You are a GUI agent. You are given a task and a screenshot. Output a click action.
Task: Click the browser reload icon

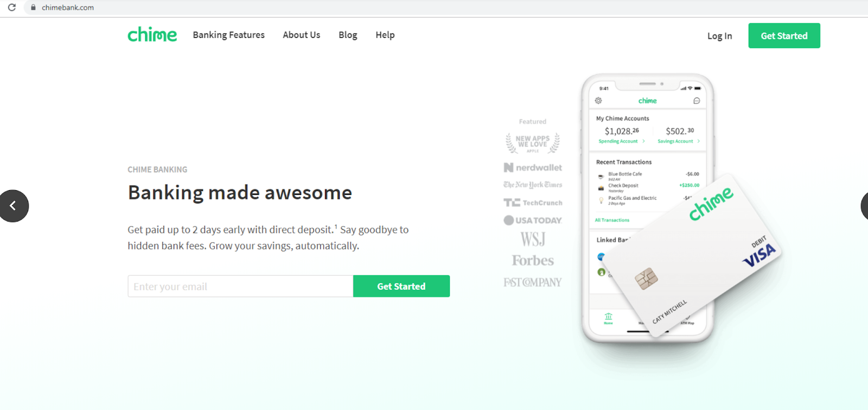12,8
